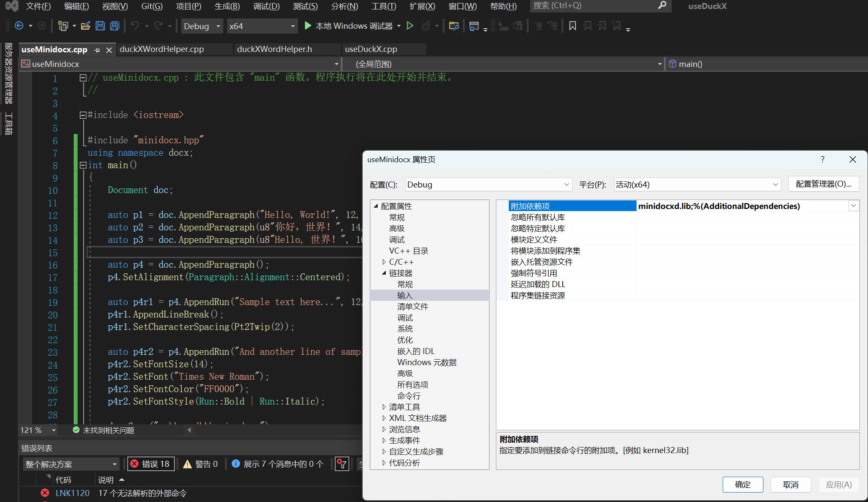
Task: Collapse the main() function code fold
Action: (83, 165)
